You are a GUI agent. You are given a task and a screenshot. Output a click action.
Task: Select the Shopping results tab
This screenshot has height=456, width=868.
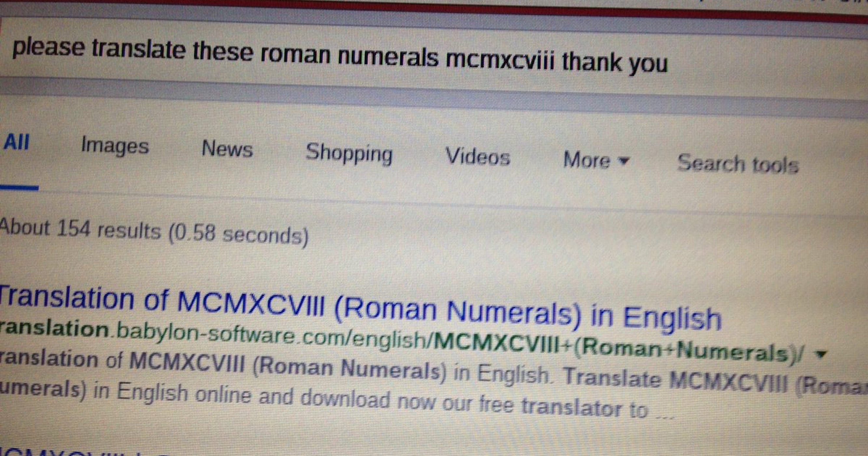[x=349, y=153]
